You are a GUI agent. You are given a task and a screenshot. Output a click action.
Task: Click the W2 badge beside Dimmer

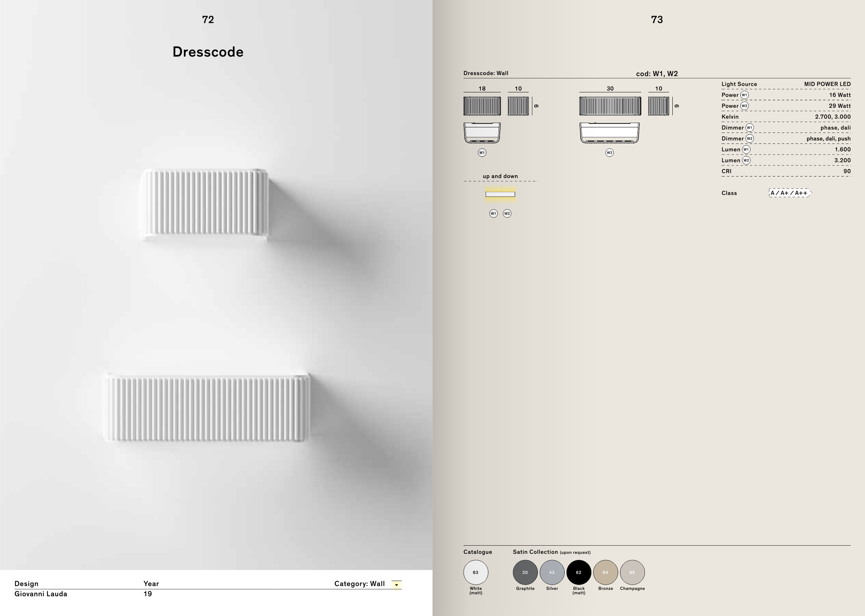(749, 138)
